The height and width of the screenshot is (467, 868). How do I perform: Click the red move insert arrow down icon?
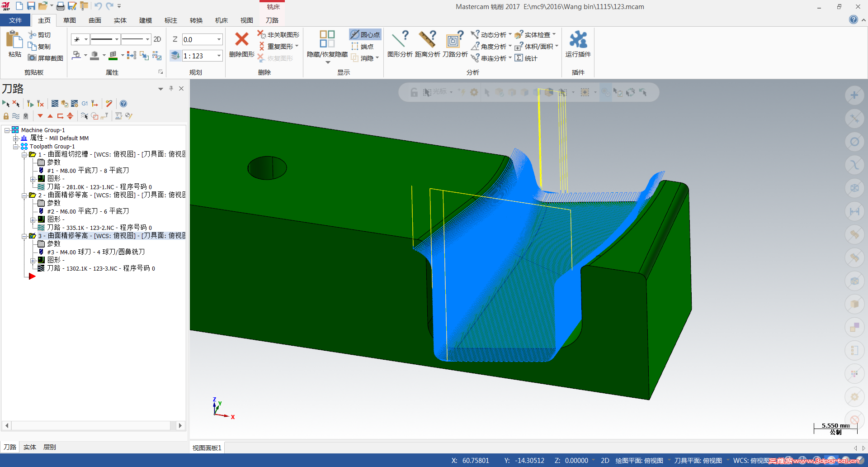40,116
